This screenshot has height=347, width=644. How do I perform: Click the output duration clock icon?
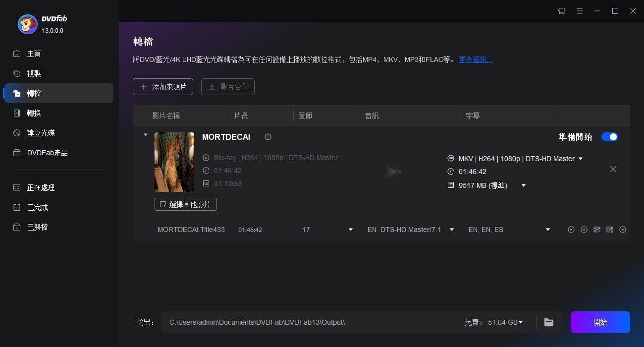pos(451,172)
